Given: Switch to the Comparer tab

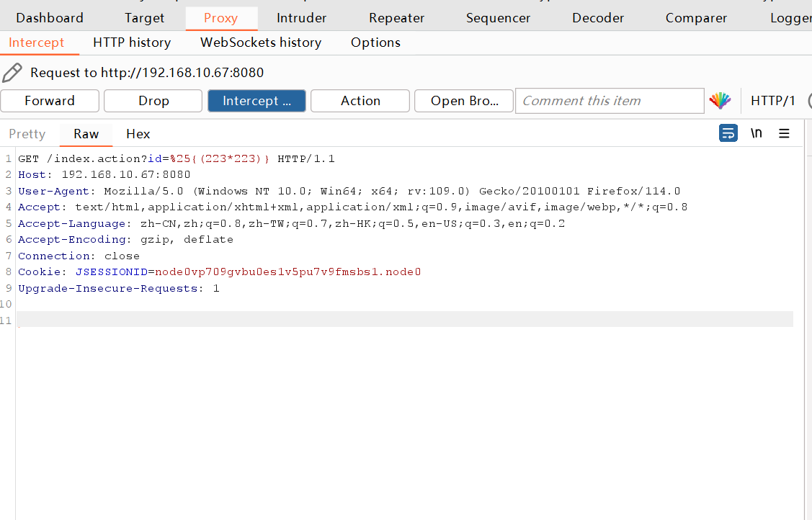Looking at the screenshot, I should click(696, 18).
